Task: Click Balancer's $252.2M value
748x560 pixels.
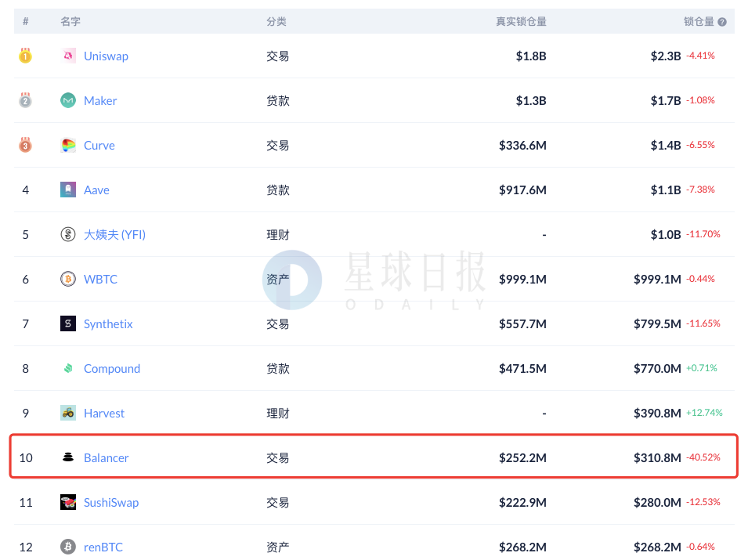Action: (522, 458)
